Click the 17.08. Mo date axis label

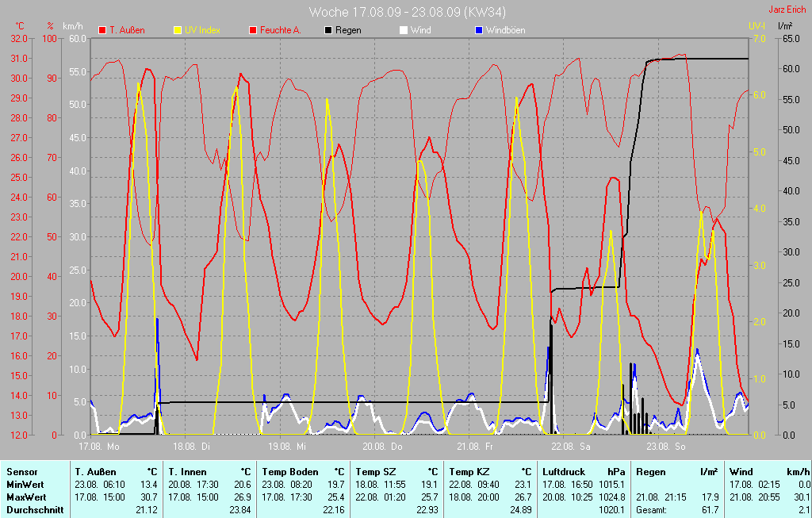pos(99,446)
